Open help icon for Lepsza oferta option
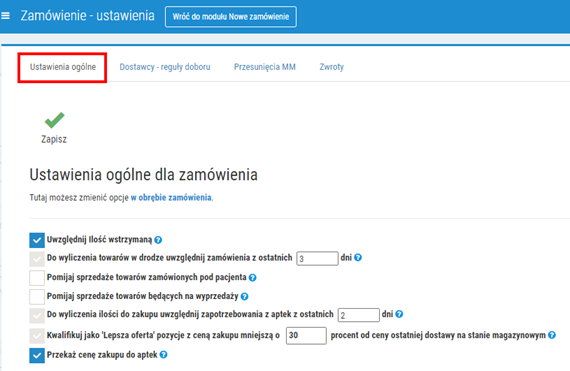 pos(551,335)
